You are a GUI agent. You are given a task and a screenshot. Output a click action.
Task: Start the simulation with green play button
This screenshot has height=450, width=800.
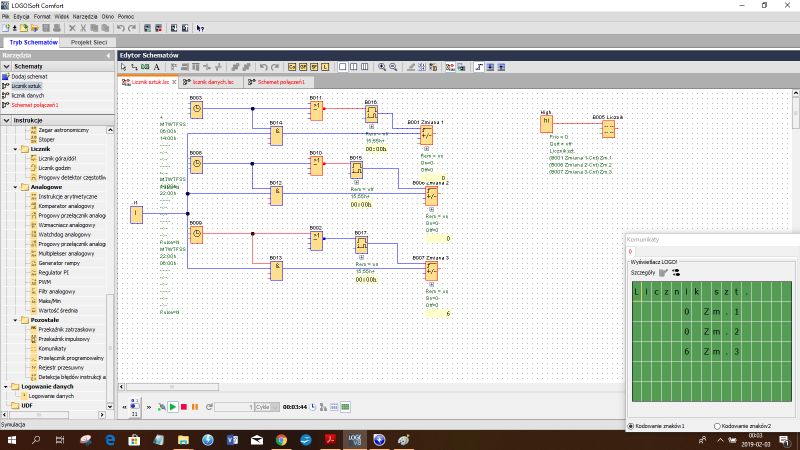(x=173, y=407)
